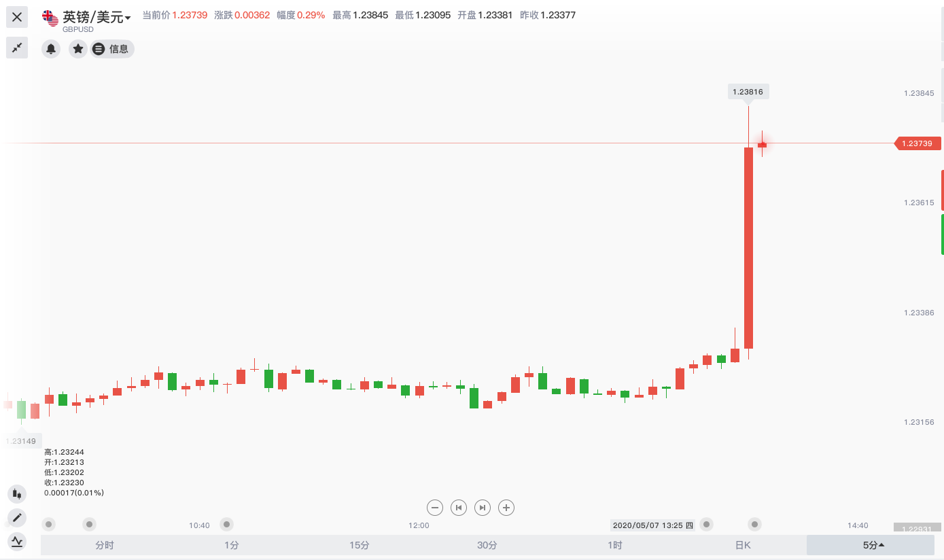Click the 10:40 time axis label
Screen dimensions: 944x560
coord(199,525)
